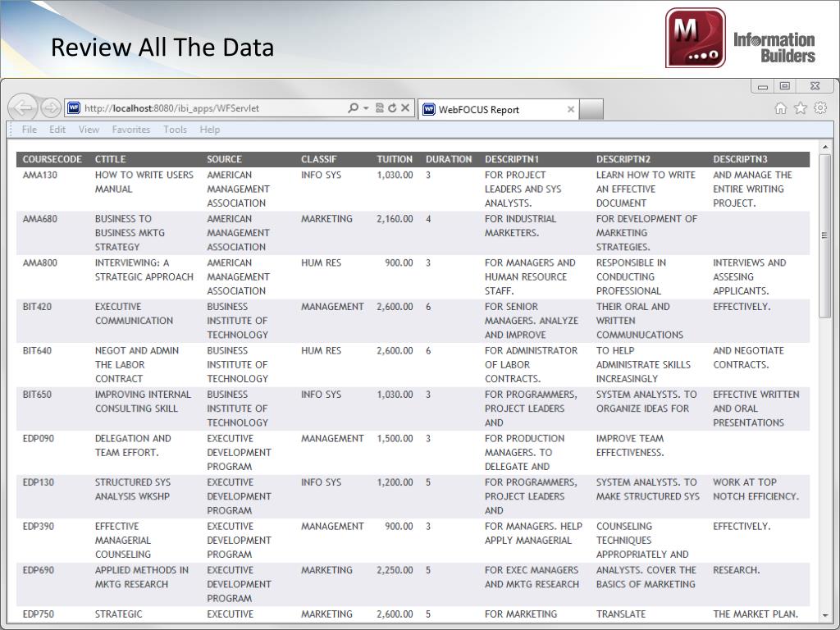Click title EXECUTIVE COMMUNICATION
This screenshot has height=630, width=840.
coord(134,314)
